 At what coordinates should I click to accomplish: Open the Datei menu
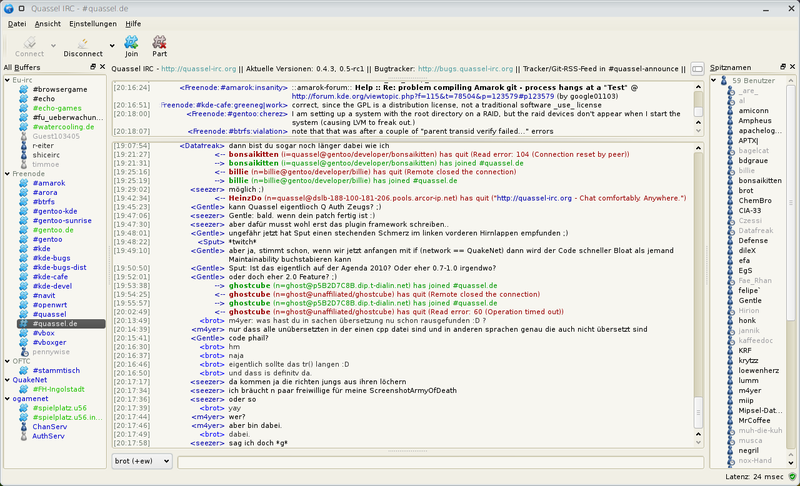(x=17, y=23)
